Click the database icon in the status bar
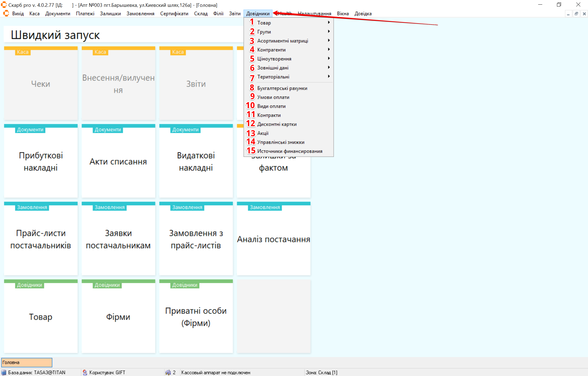This screenshot has width=588, height=376. (x=4, y=372)
